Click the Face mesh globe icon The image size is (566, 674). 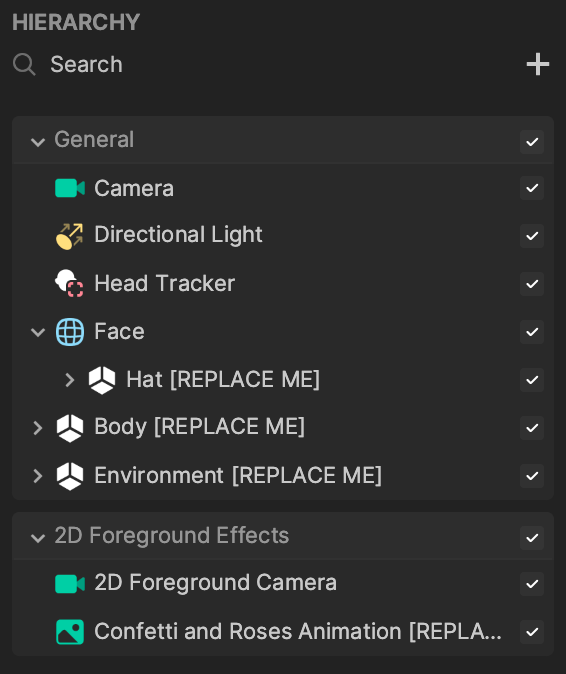70,332
